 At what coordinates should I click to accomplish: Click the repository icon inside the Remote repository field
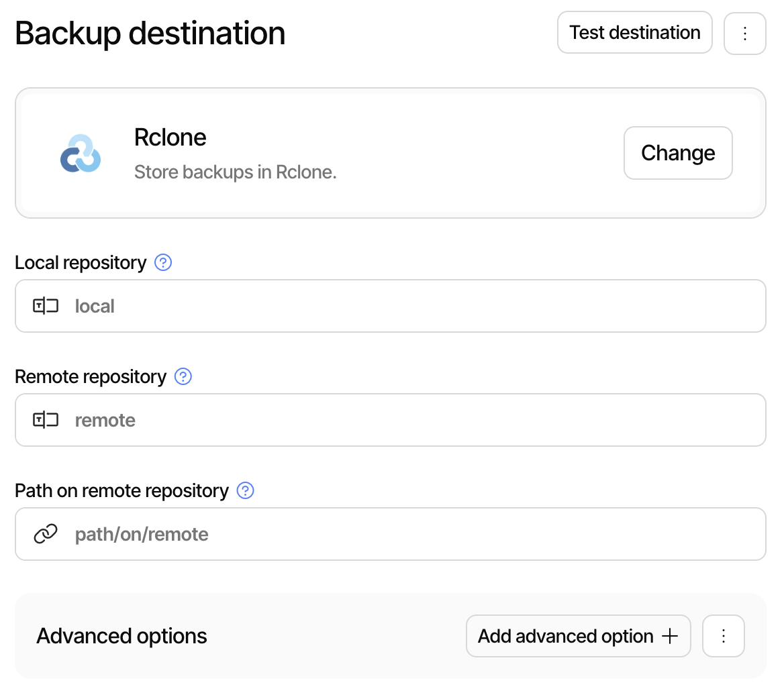click(45, 420)
